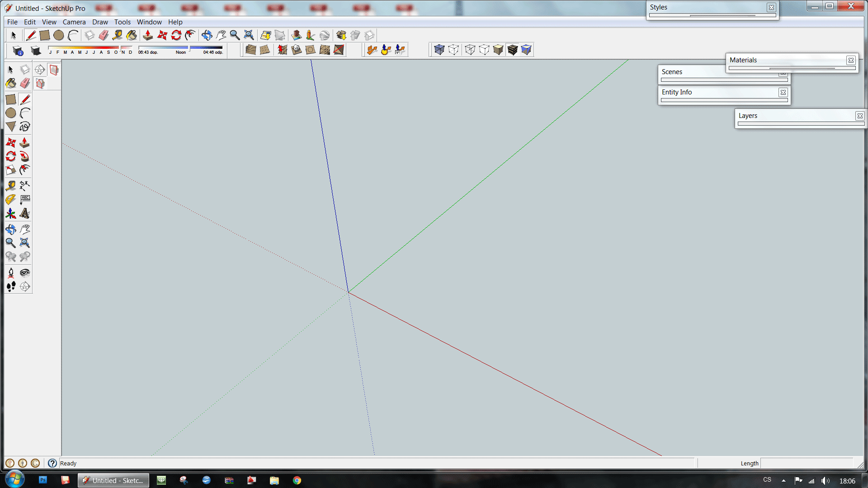This screenshot has width=868, height=488.
Task: Open Shadow Settings dialog icon
Action: point(18,50)
